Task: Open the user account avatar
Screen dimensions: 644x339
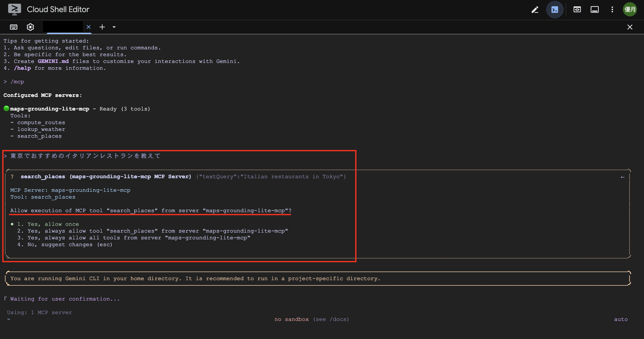Action: coord(630,10)
